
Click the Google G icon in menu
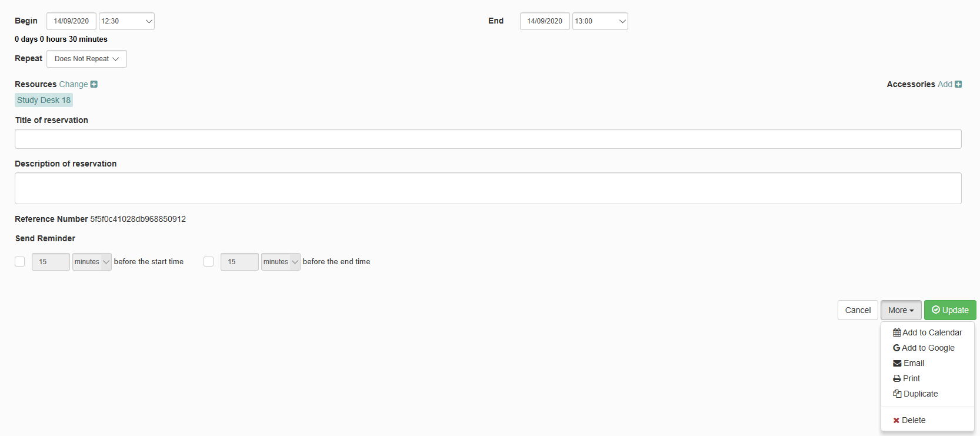pos(896,348)
